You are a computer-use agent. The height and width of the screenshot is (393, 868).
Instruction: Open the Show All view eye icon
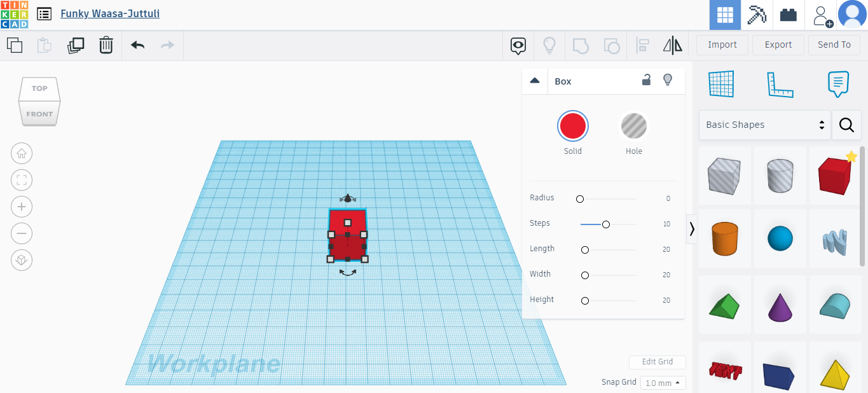click(519, 45)
